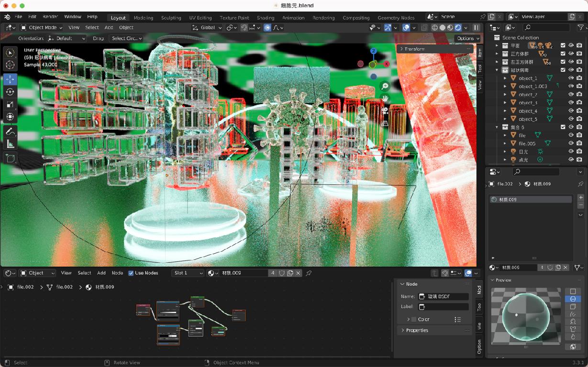Expand the Properties panel in node sidebar
The height and width of the screenshot is (367, 588).
(417, 330)
